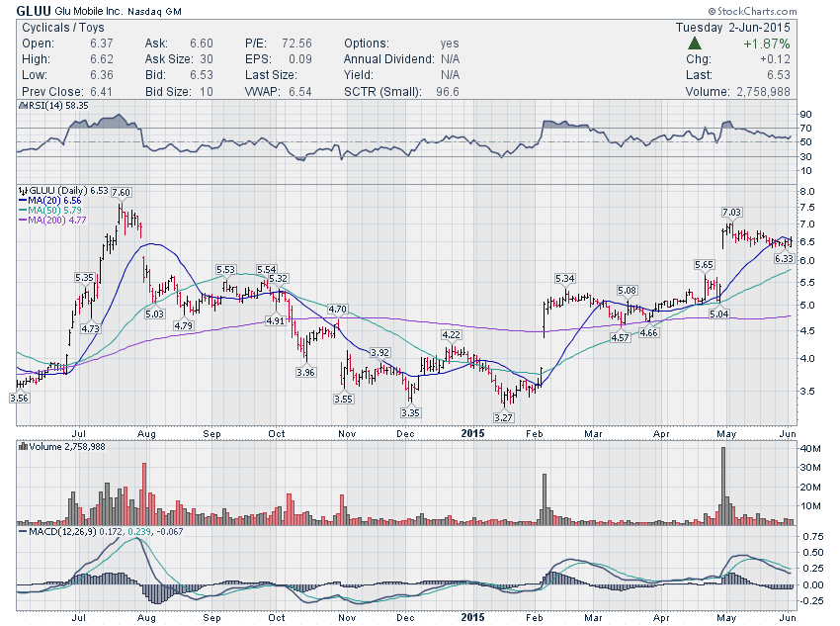Click the 3.27 low price label
Screen dimensions: 840x626
tap(503, 417)
